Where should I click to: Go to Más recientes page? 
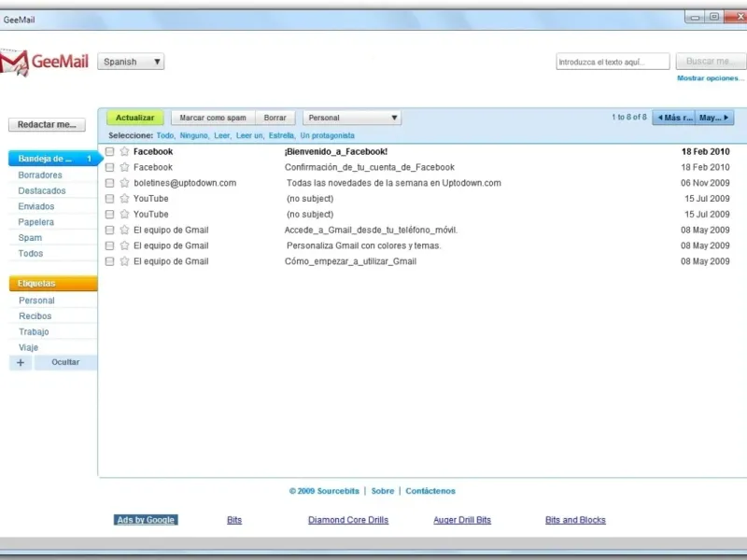point(673,118)
